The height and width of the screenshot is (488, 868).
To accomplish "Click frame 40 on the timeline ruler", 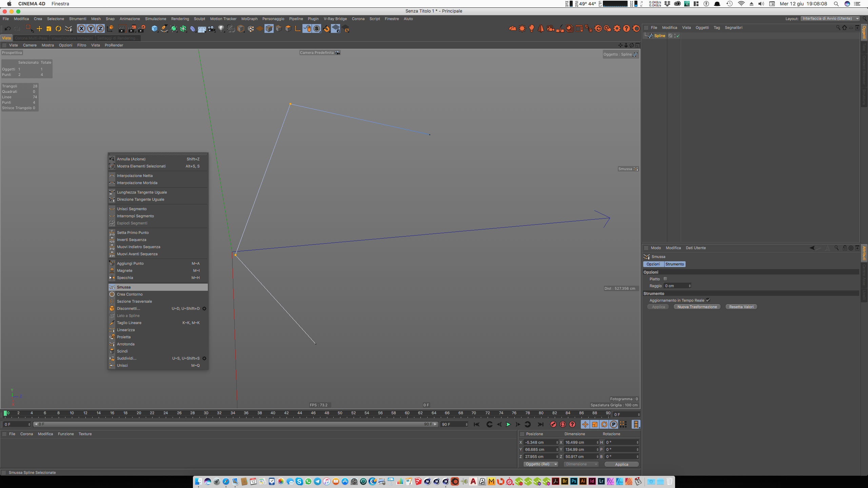I will tap(273, 413).
